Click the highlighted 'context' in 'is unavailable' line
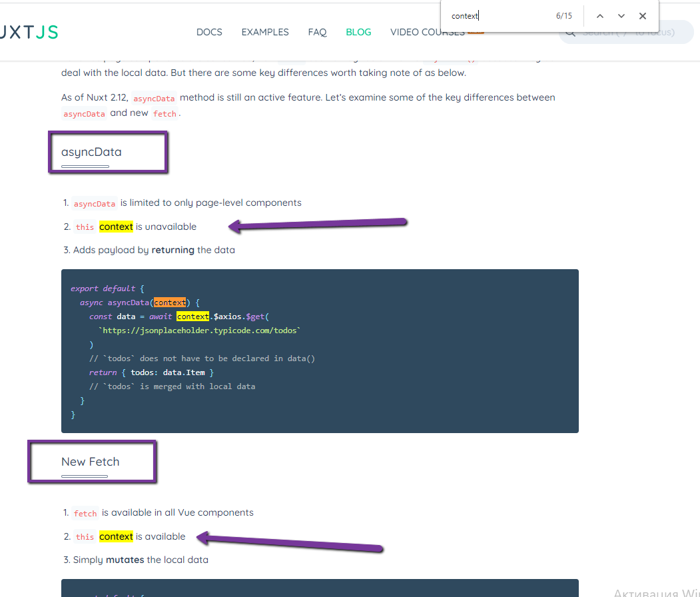The width and height of the screenshot is (700, 597). (116, 227)
